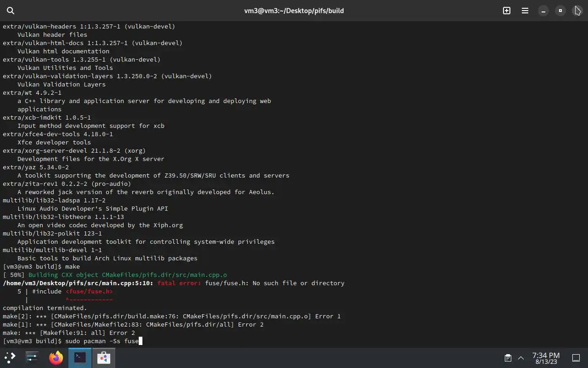Launch System Settings from taskbar
The image size is (588, 368).
(x=32, y=357)
